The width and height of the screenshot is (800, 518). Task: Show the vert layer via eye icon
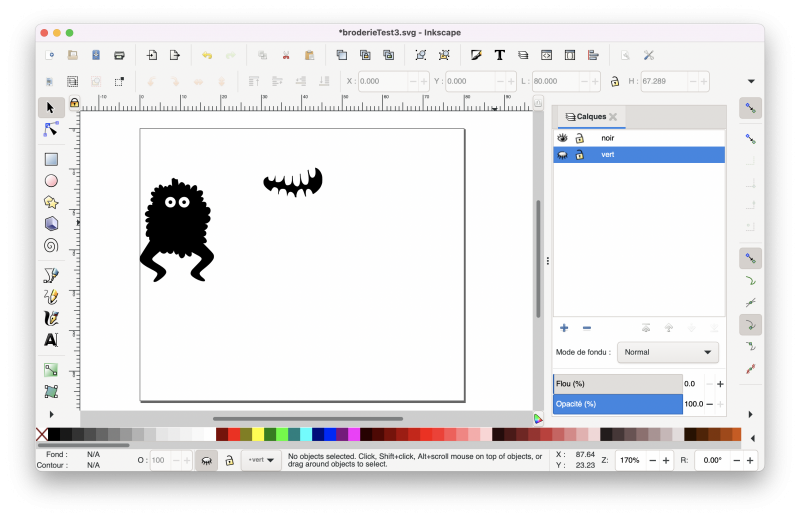tap(562, 155)
